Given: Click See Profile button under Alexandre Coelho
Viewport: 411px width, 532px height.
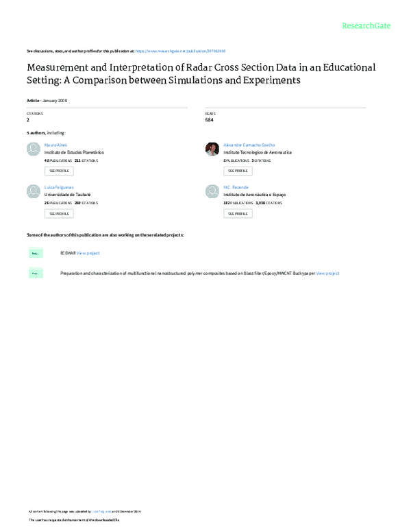Looking at the screenshot, I should pos(238,171).
